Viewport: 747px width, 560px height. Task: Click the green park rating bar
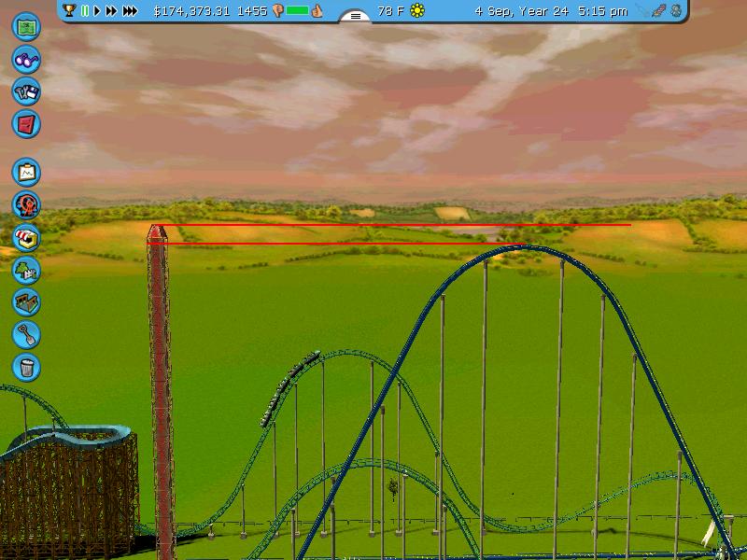[297, 11]
